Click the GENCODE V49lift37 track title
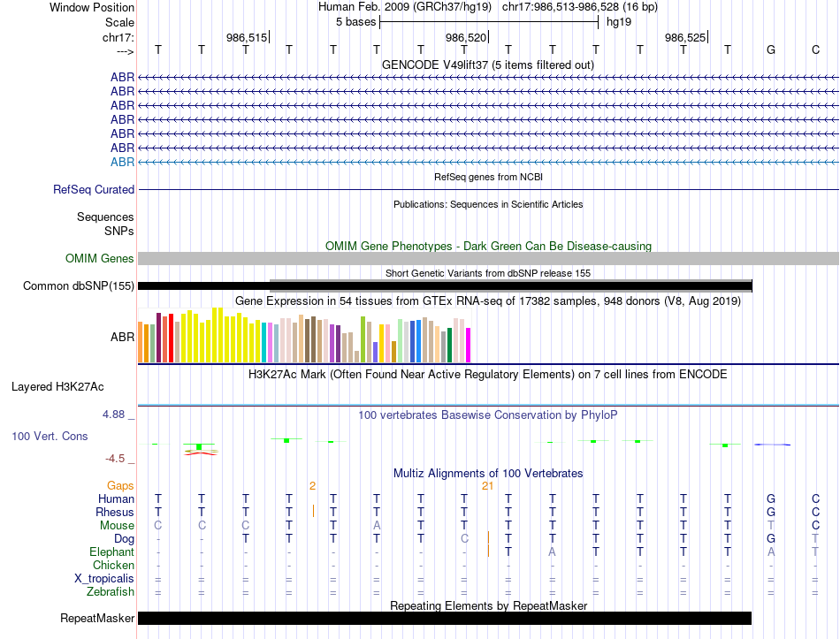840x639 pixels. point(487,65)
